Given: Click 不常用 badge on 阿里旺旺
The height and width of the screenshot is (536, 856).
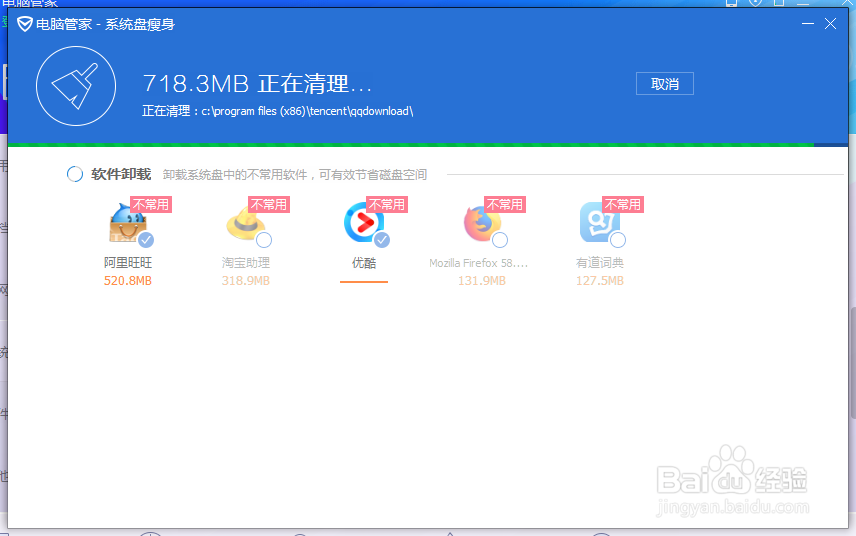Looking at the screenshot, I should point(151,205).
